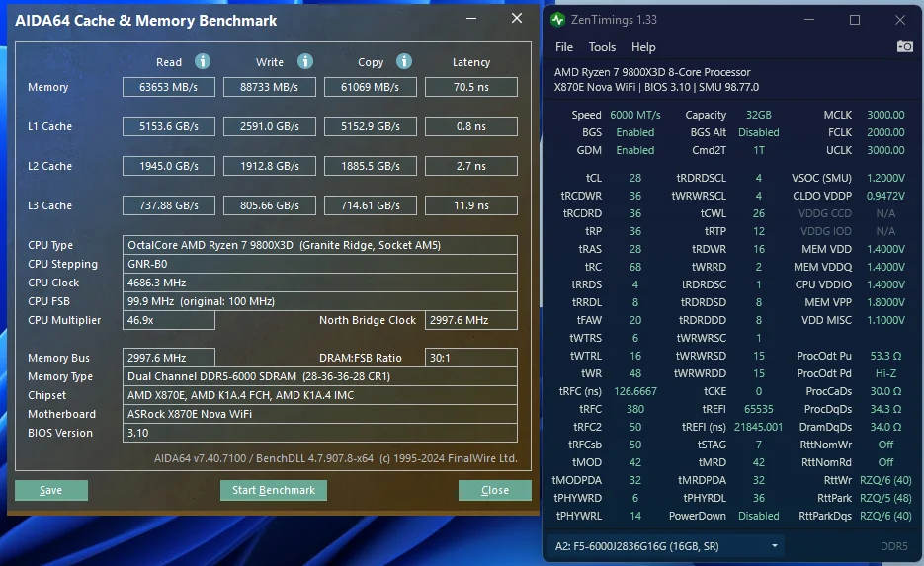924x566 pixels.
Task: Save the AIDA64 benchmark results
Action: 51,490
